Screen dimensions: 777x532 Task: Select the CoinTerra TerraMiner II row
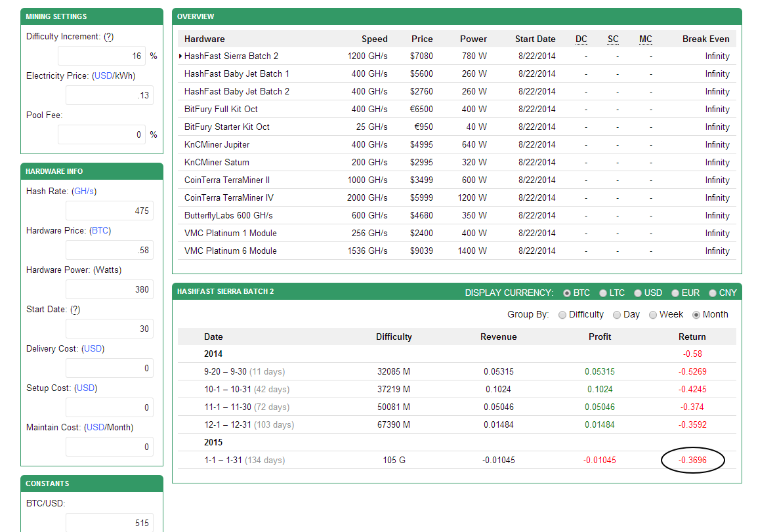click(457, 180)
